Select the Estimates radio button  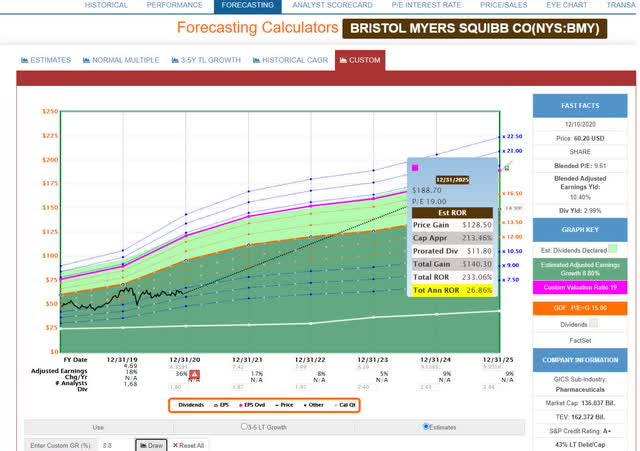click(426, 427)
